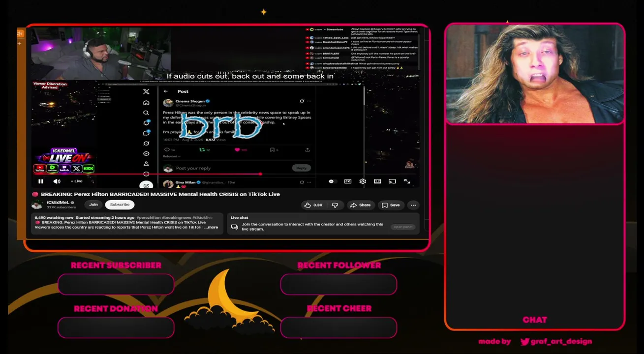Open X profile person icon
The width and height of the screenshot is (644, 354).
point(146,164)
